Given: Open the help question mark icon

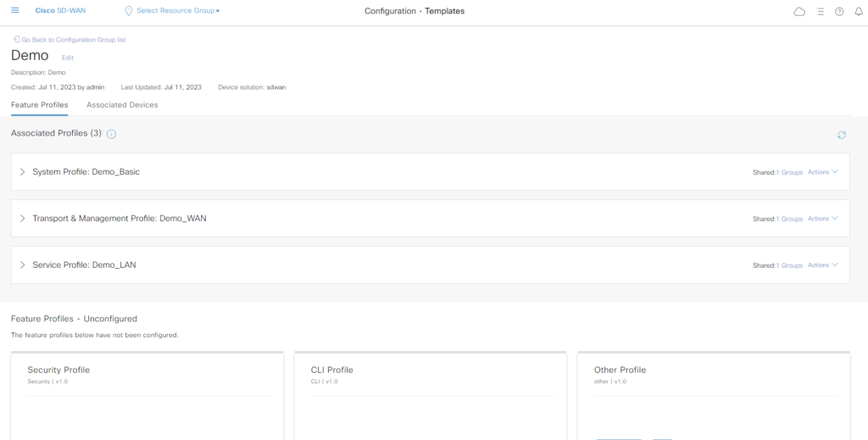Looking at the screenshot, I should [x=839, y=12].
